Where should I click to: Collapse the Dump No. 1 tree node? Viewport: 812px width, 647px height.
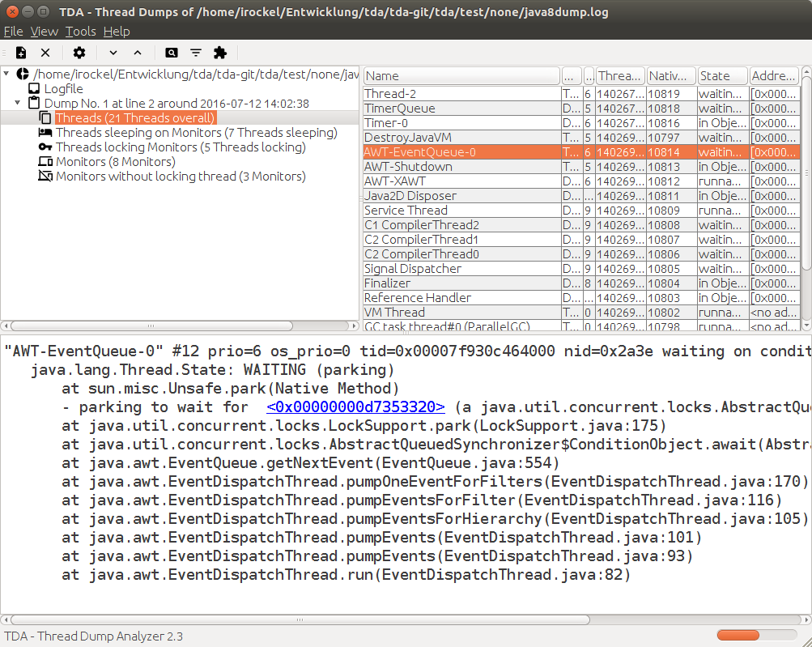coord(18,103)
